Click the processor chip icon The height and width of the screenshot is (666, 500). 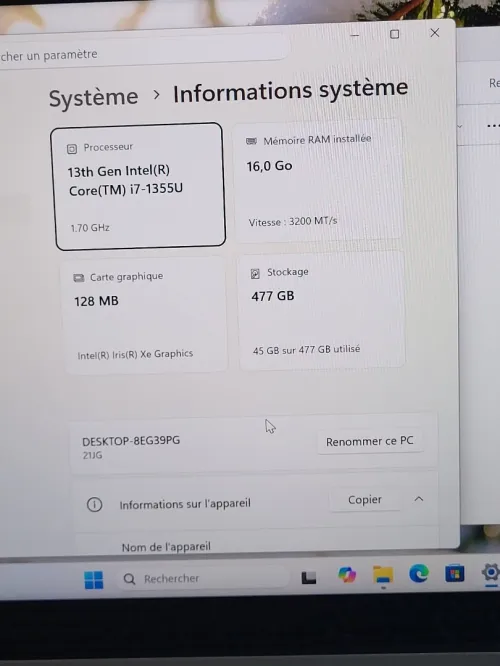(72, 149)
